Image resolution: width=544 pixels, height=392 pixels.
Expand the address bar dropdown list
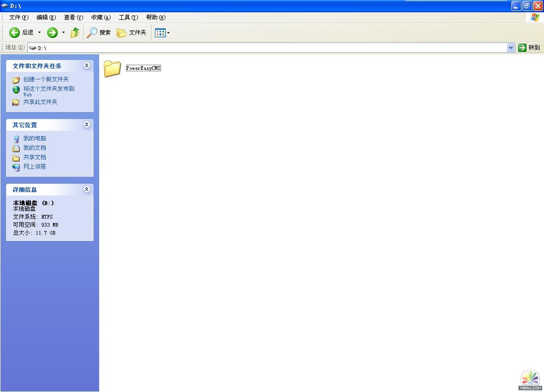tap(510, 48)
